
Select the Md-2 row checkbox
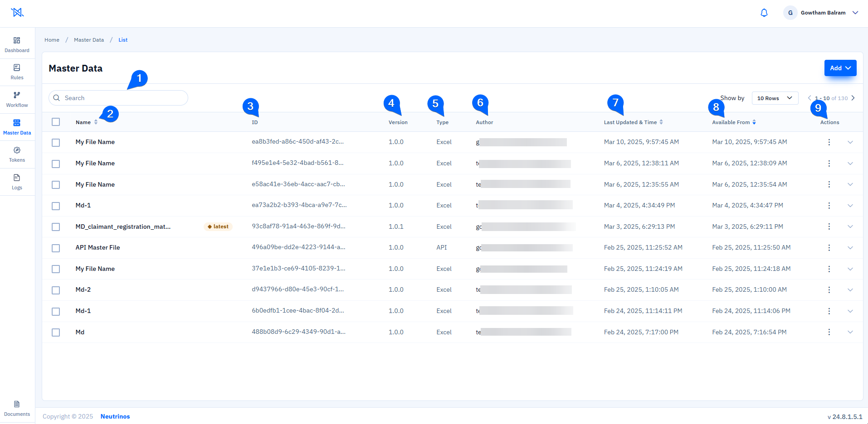56,290
